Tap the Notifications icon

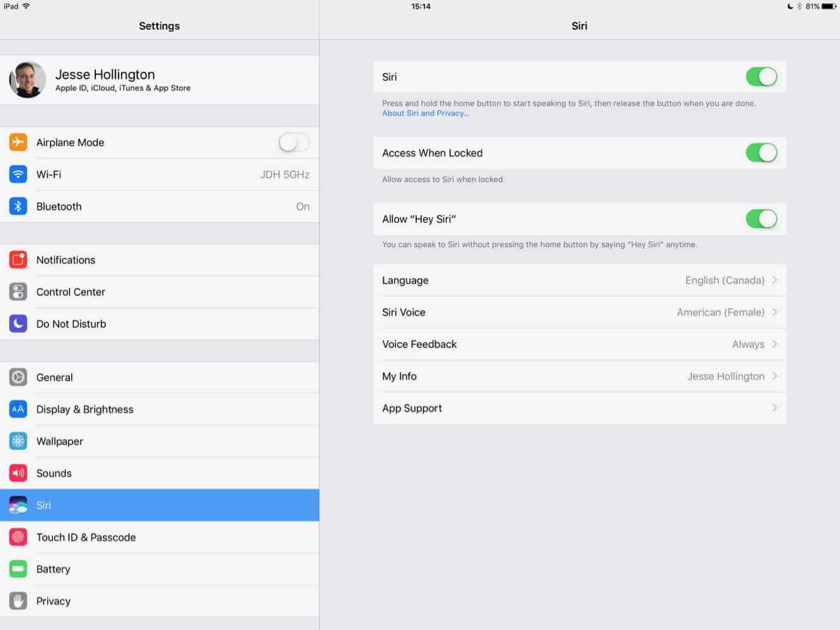tap(18, 260)
